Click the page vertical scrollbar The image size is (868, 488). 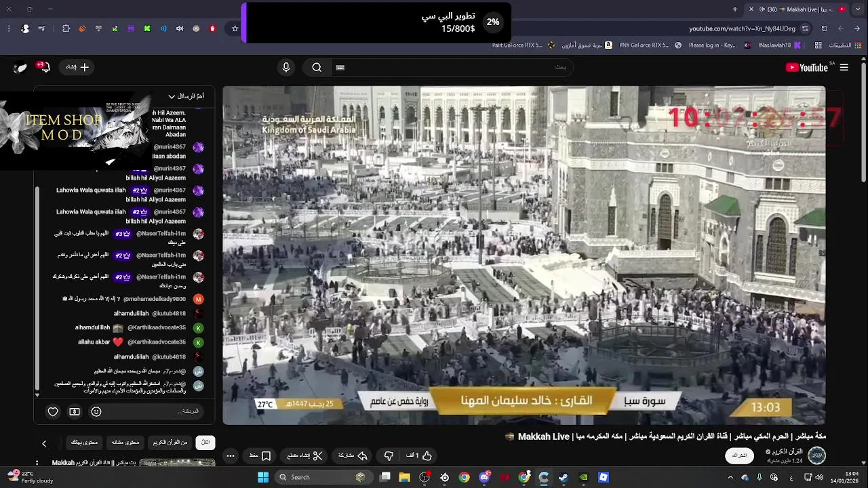click(x=863, y=122)
